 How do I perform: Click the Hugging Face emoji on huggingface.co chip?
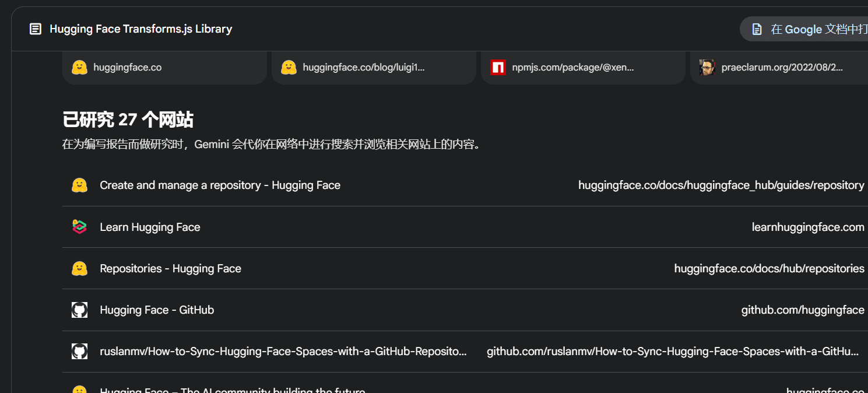tap(79, 68)
